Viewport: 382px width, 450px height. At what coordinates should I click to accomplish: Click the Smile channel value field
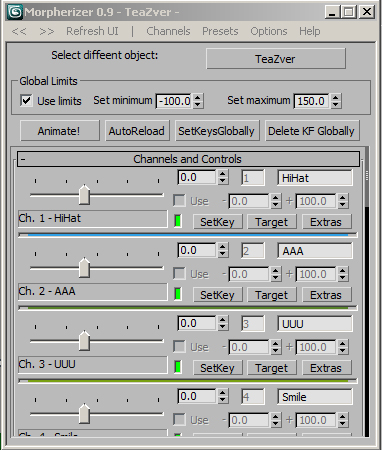point(197,396)
